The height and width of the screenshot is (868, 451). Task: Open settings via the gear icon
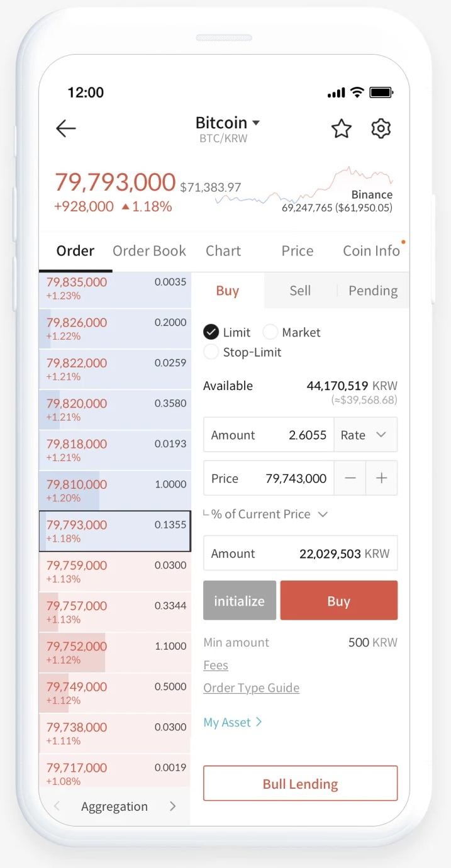coord(381,129)
